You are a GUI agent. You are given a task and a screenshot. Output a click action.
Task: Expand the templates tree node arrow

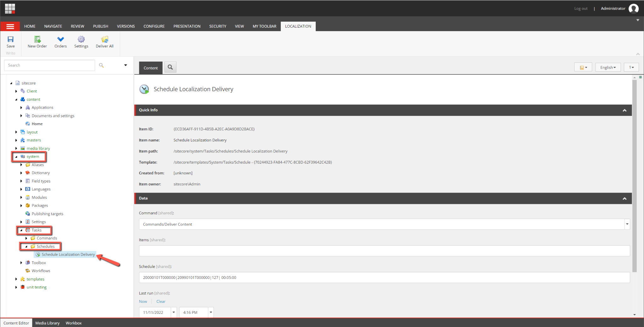(16, 279)
